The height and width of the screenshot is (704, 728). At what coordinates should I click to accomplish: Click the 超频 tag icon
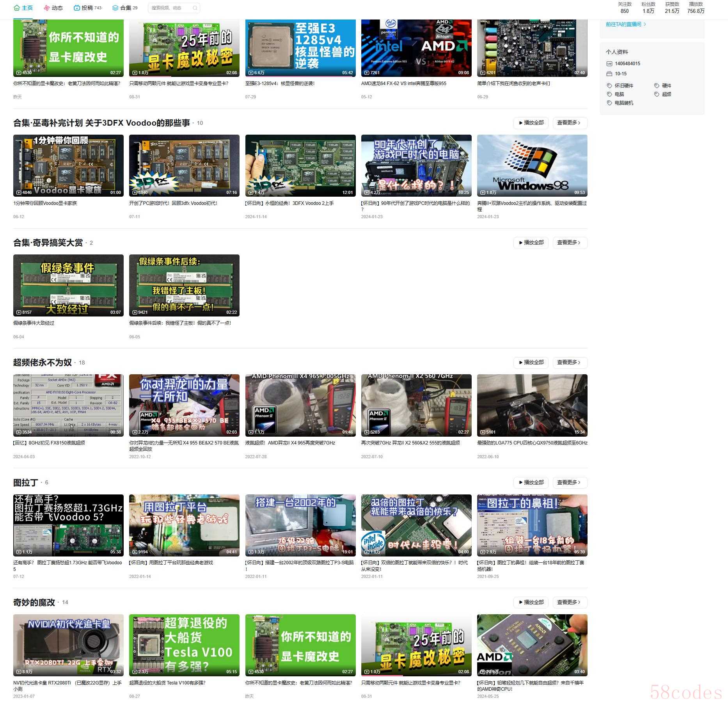tap(657, 94)
